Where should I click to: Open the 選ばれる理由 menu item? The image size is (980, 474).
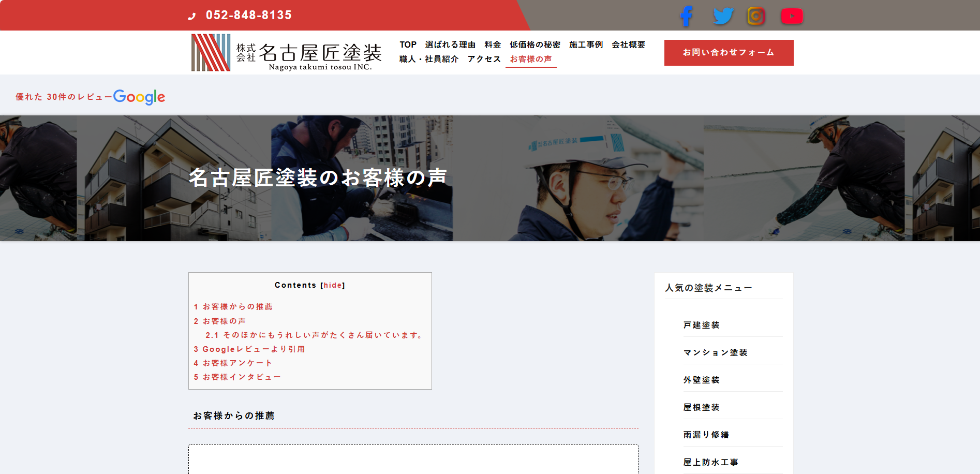[450, 45]
